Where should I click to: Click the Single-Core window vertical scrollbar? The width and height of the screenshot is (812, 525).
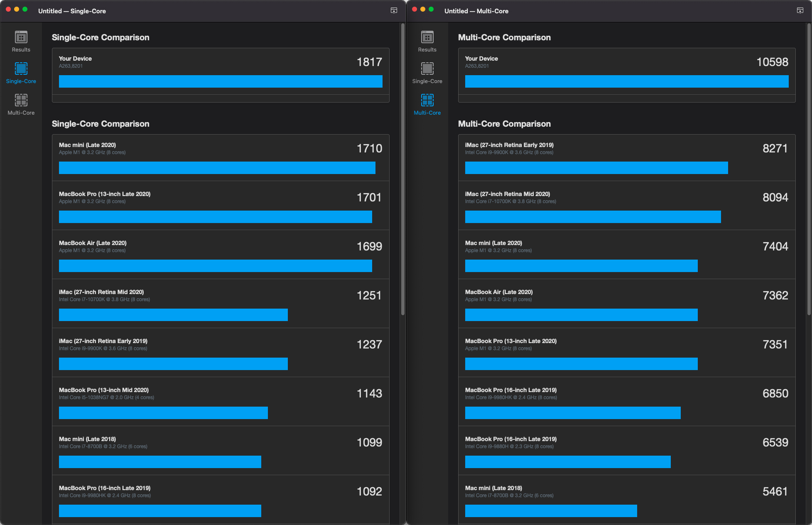point(402,169)
